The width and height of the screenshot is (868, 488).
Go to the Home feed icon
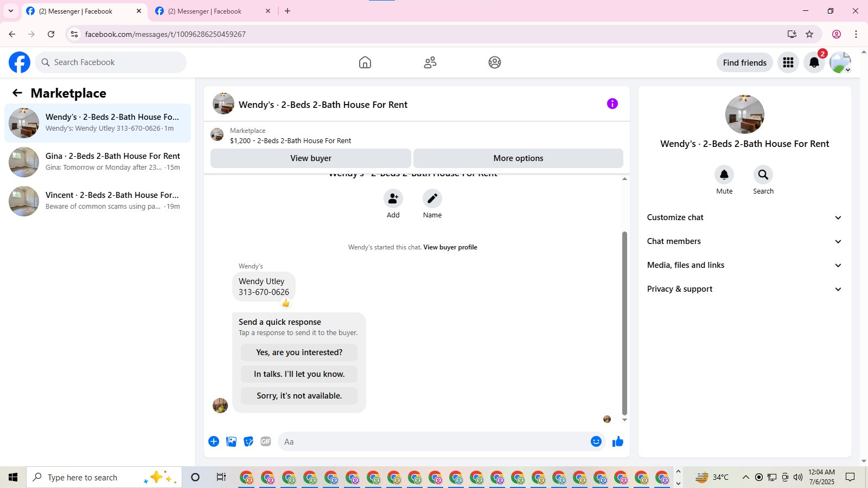pos(365,62)
